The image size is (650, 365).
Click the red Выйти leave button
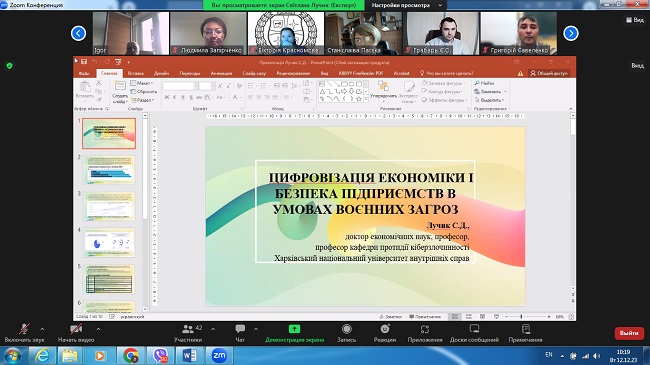coord(629,333)
